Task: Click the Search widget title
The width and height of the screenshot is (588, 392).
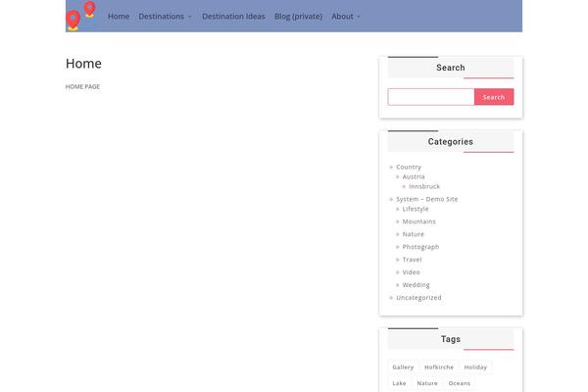Action: 451,68
